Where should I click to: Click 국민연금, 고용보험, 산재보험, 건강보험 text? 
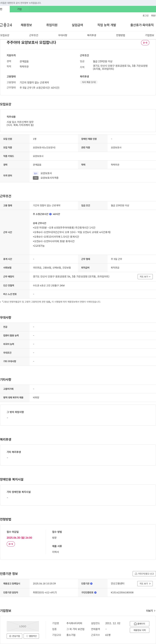click(x=52, y=268)
